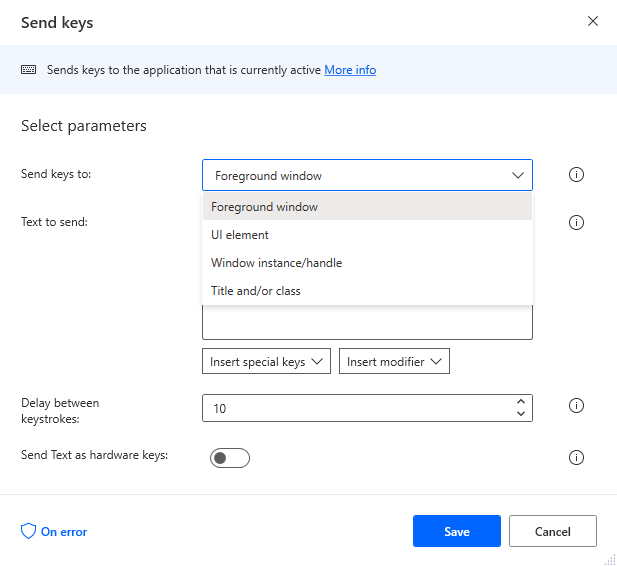Increase delay with the up stepper arrow

[520, 402]
